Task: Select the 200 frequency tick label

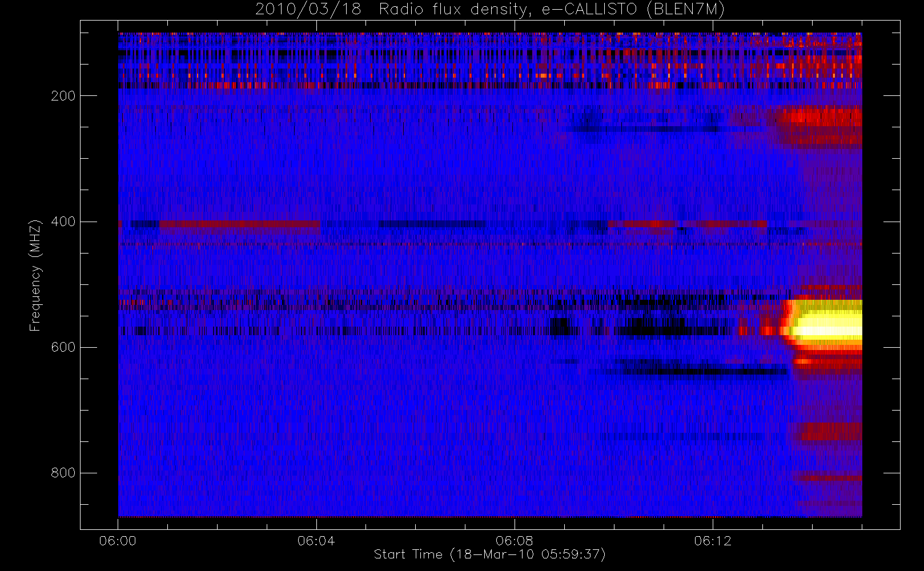Action: 63,96
